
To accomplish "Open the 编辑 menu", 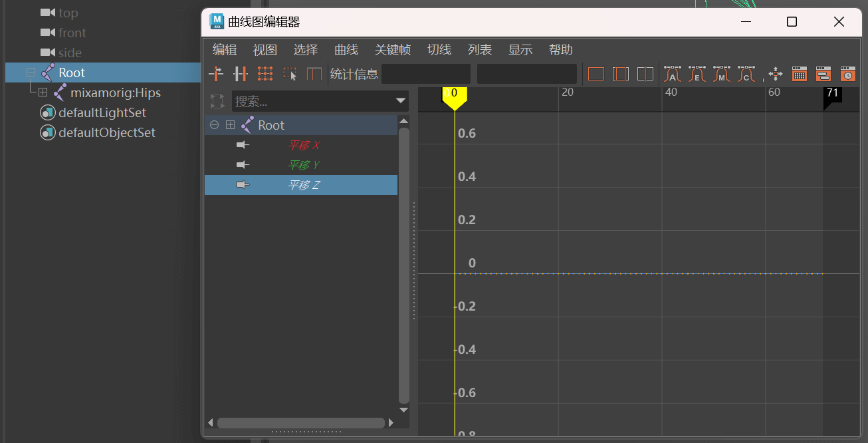I will click(x=225, y=50).
